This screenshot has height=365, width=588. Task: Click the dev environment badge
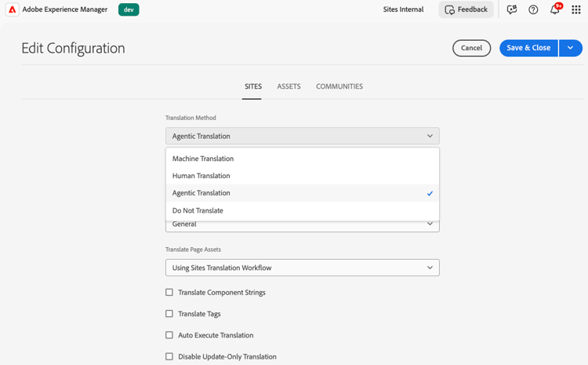tap(129, 9)
